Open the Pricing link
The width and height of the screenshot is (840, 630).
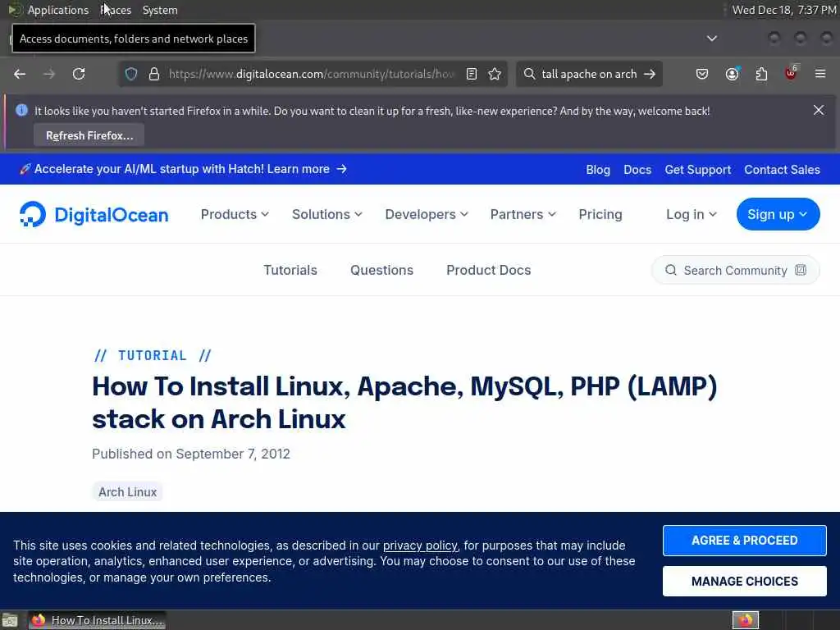(600, 214)
